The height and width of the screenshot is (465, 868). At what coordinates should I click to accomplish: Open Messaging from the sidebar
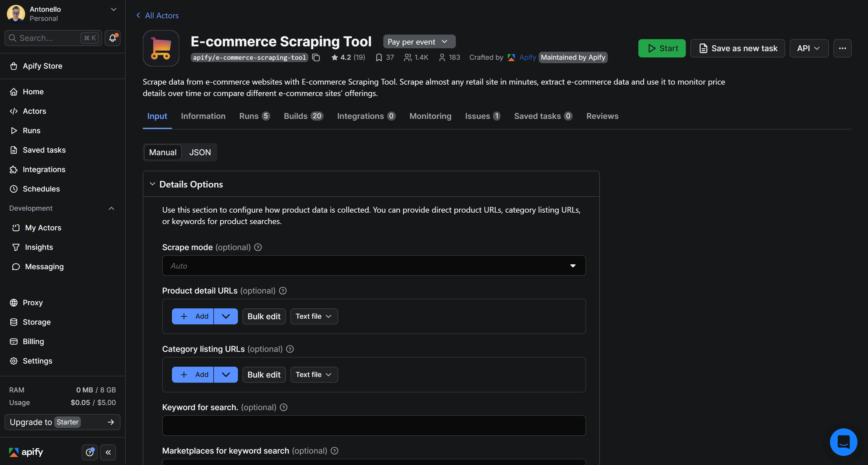pyautogui.click(x=44, y=266)
